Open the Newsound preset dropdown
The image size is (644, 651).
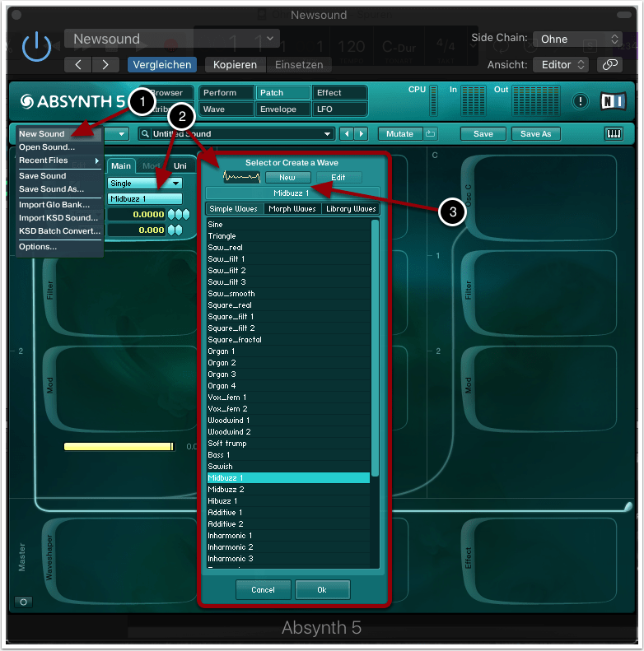click(x=172, y=39)
